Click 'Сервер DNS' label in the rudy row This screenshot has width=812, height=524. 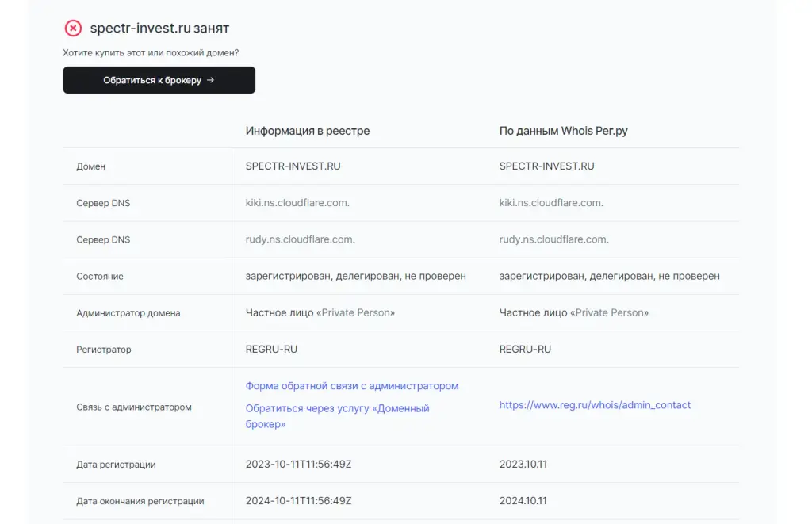(103, 239)
